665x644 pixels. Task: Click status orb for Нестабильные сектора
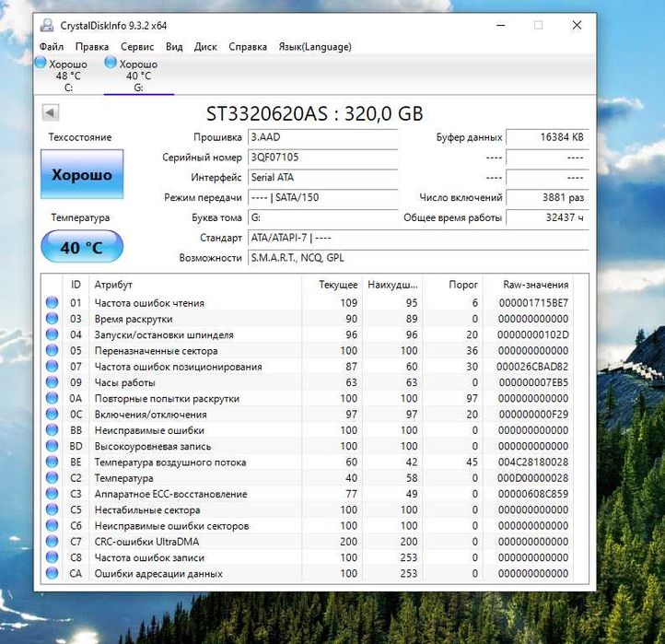pyautogui.click(x=52, y=509)
